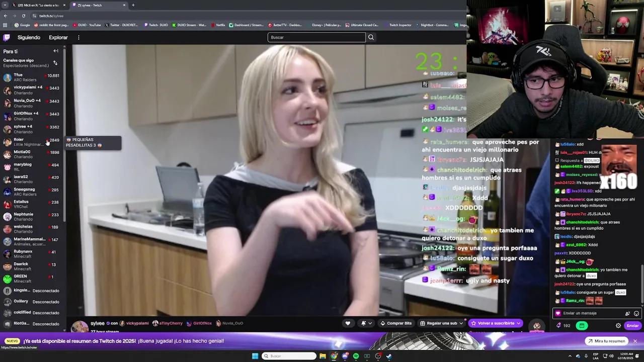Open the Explorar tab
Screen dimensions: 644x362
58,37
